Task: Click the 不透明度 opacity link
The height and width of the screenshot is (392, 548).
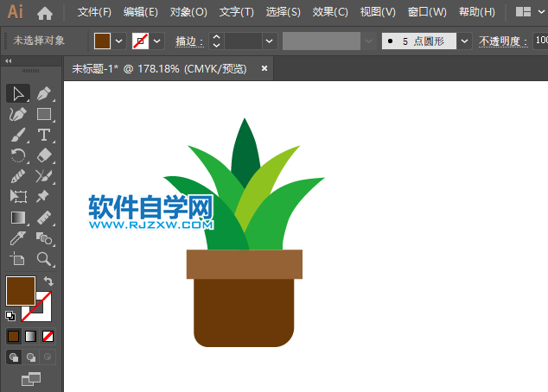Action: 503,41
